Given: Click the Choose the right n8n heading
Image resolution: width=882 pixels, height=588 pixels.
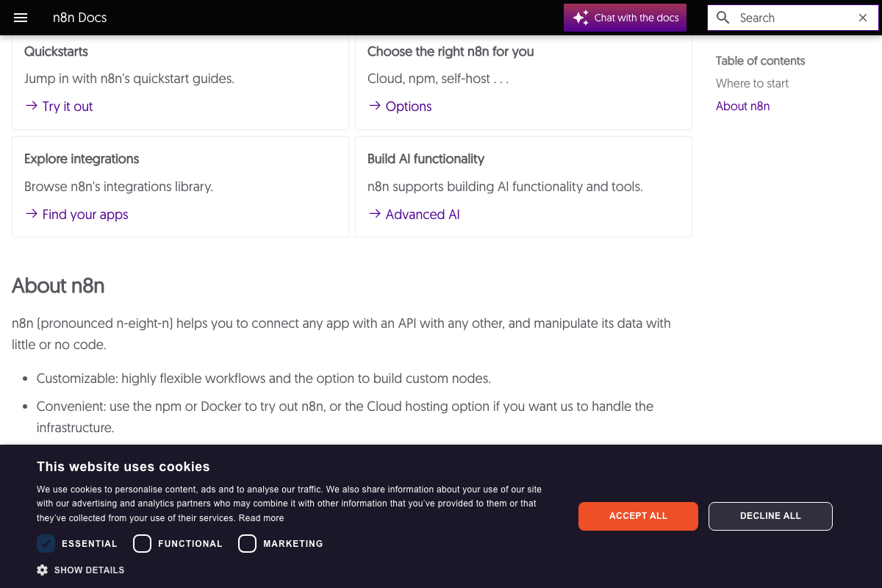Looking at the screenshot, I should click(x=451, y=51).
